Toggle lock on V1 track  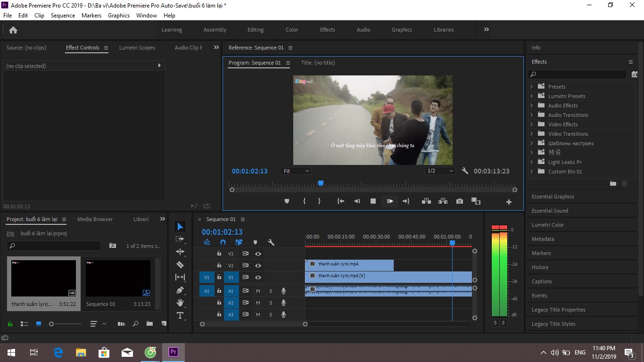(x=219, y=277)
